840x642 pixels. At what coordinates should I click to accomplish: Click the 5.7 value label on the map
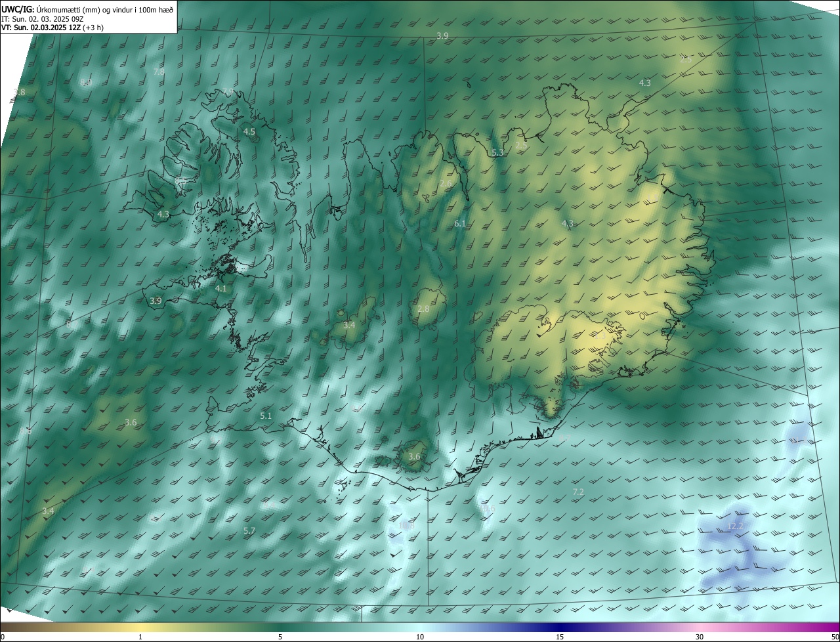tap(249, 530)
